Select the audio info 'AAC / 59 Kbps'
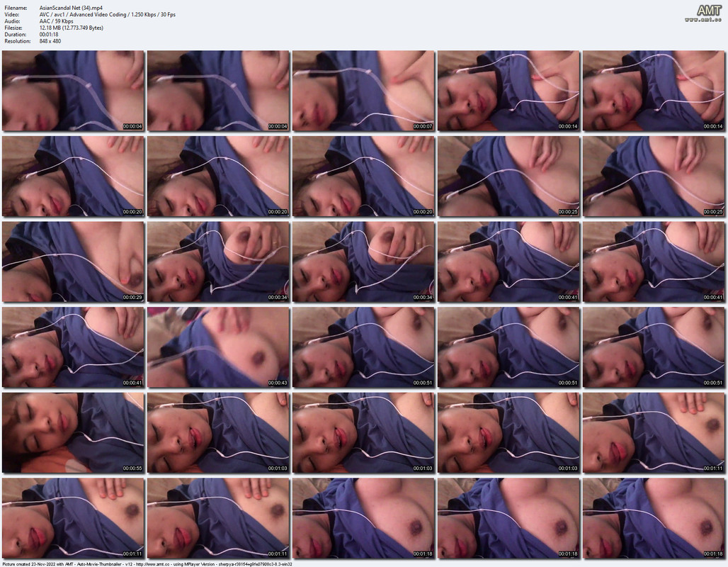 pos(56,21)
